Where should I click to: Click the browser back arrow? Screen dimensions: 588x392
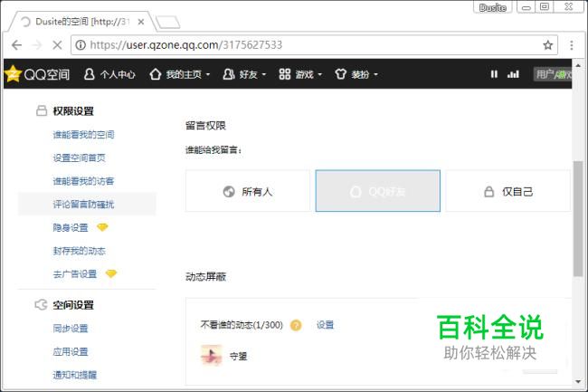[16, 45]
